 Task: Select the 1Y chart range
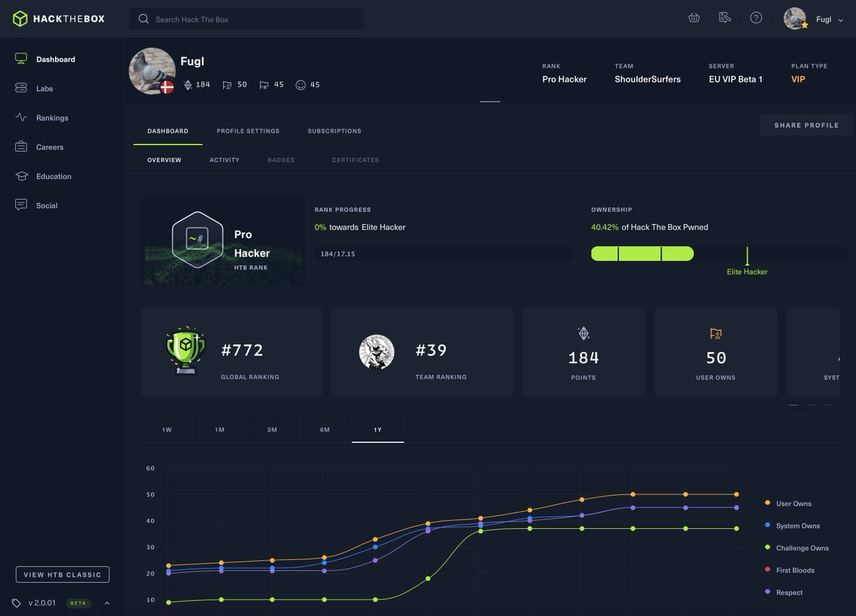[378, 429]
